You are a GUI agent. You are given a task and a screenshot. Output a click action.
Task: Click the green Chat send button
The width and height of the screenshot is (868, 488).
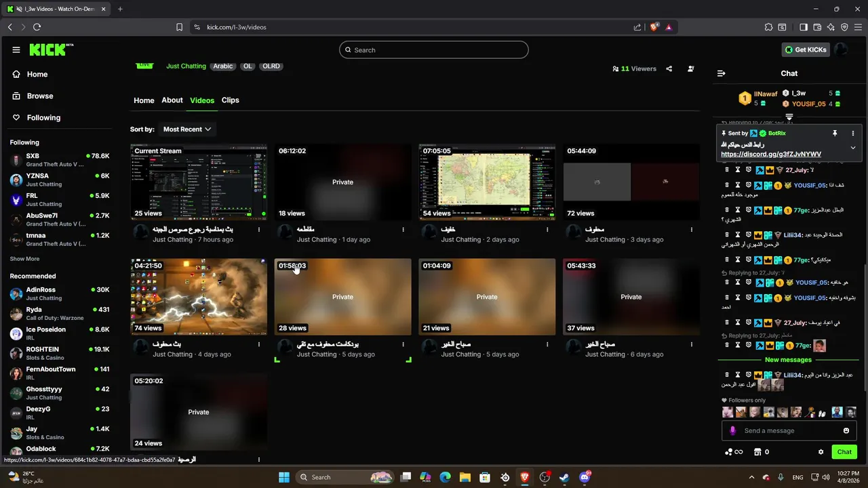pos(844,452)
